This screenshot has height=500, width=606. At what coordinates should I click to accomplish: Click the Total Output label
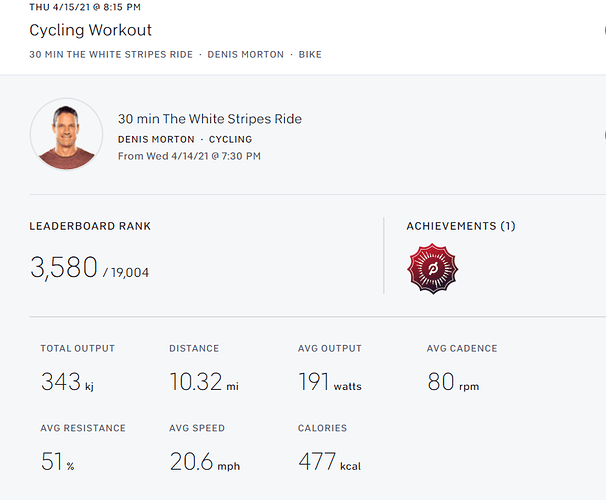click(77, 348)
